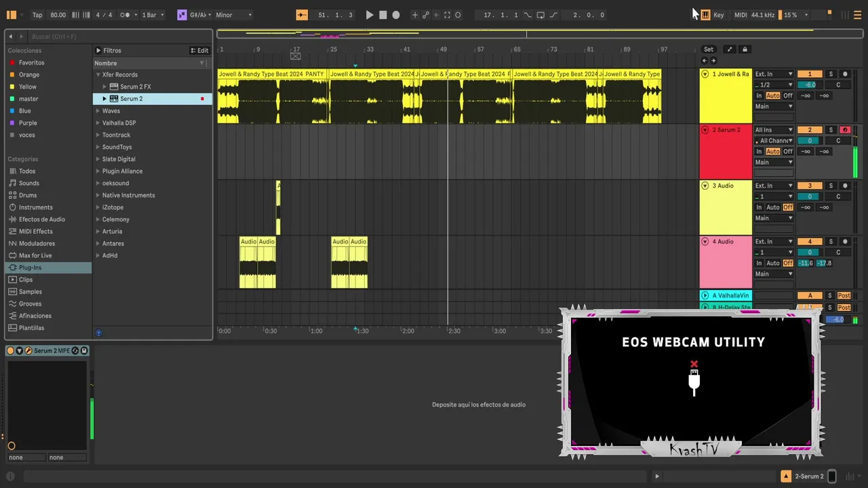Toggle track 4 activator button
The height and width of the screenshot is (488, 868).
pos(810,241)
